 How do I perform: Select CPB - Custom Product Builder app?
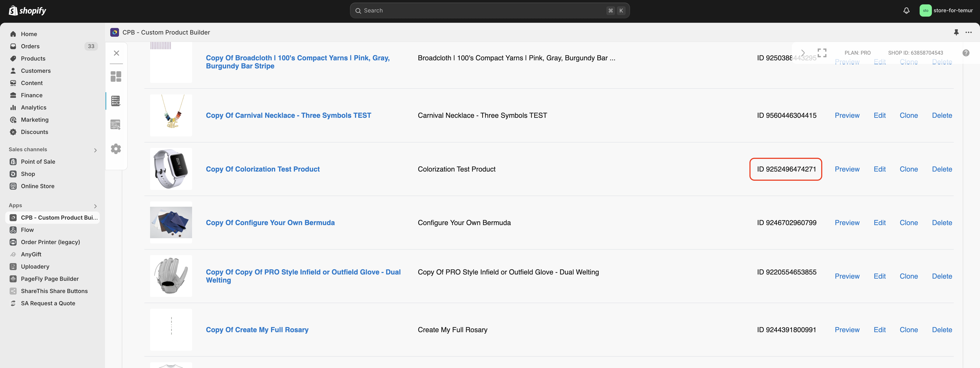tap(52, 217)
